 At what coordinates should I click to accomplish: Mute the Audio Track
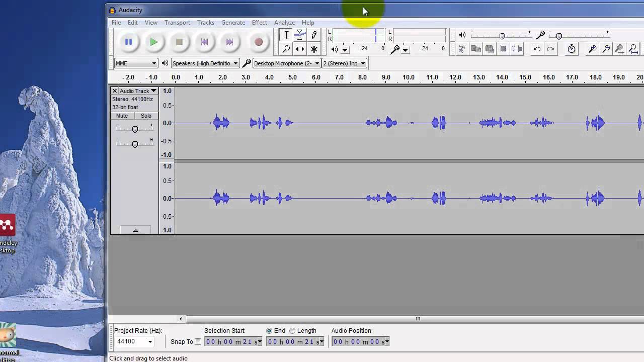(x=122, y=116)
